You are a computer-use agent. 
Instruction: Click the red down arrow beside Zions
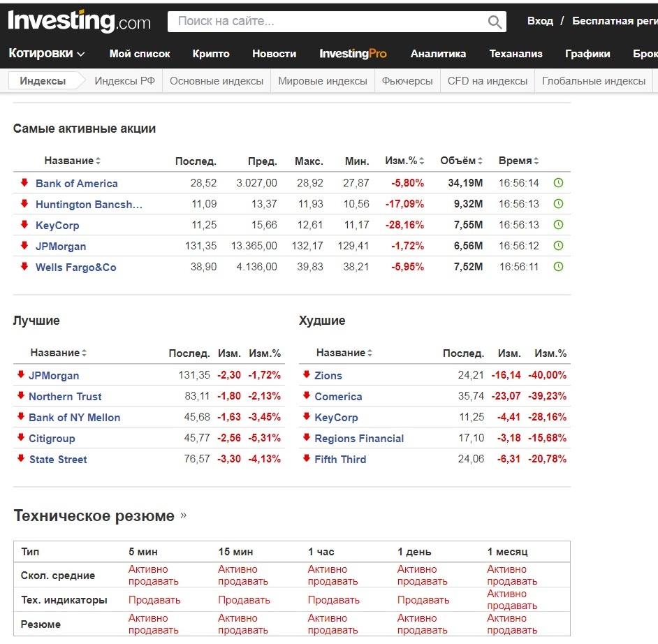pos(307,374)
